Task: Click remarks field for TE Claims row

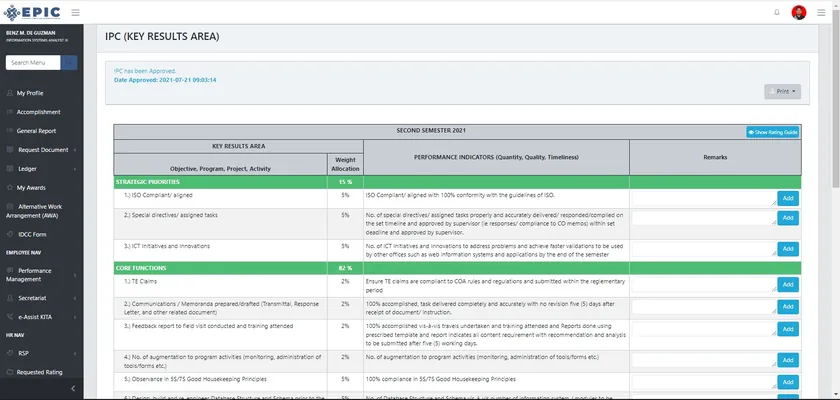Action: [703, 284]
